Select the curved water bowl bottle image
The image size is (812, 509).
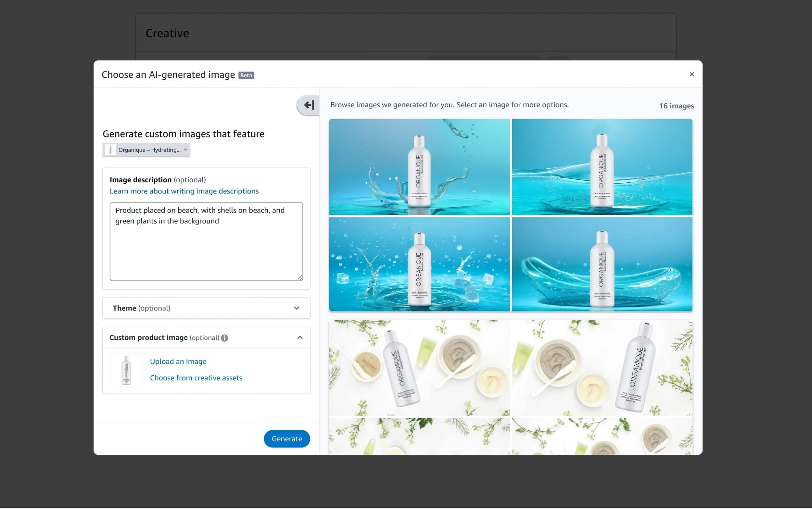[x=602, y=264]
